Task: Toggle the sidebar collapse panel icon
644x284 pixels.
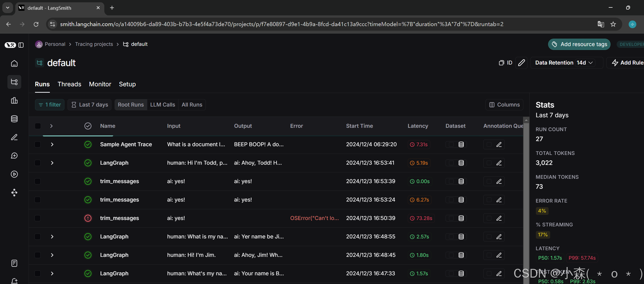Action: click(x=21, y=45)
